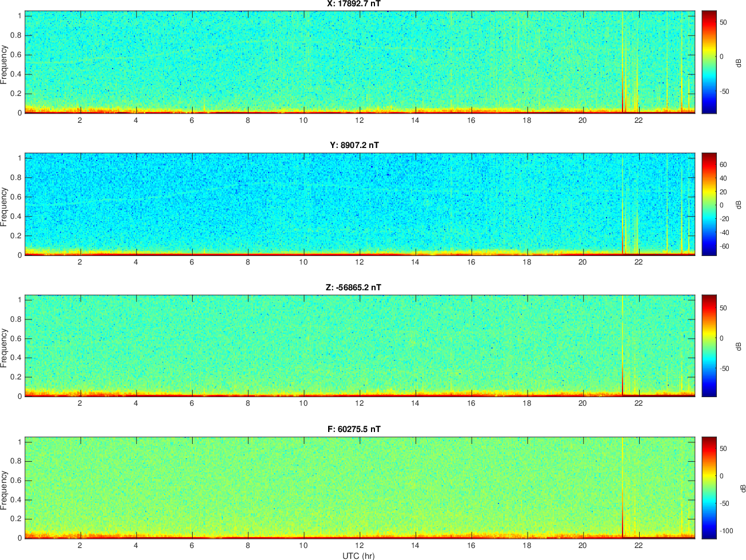Click the Y component colorbar

709,204
